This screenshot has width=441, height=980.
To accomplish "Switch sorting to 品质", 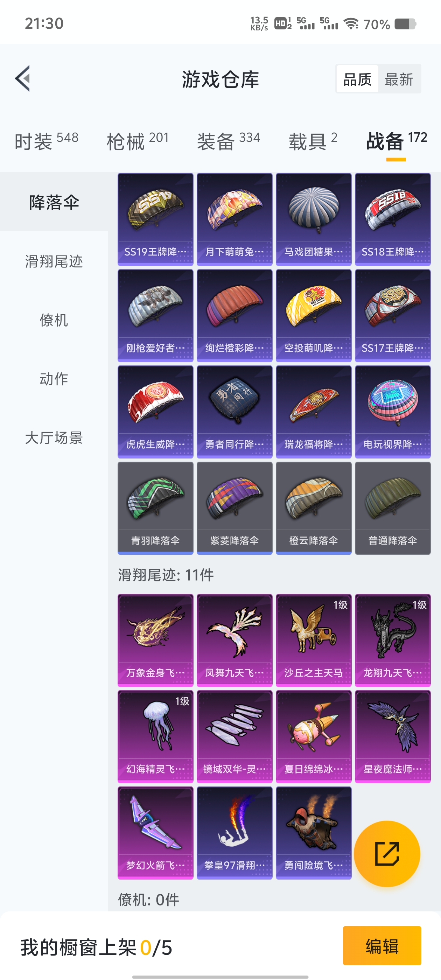I will click(x=357, y=79).
